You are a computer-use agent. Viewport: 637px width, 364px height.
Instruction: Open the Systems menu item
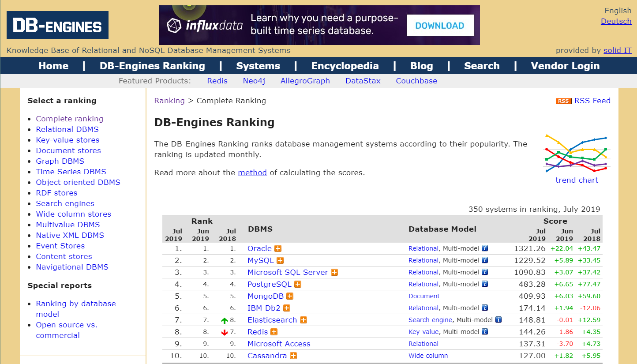(x=258, y=66)
